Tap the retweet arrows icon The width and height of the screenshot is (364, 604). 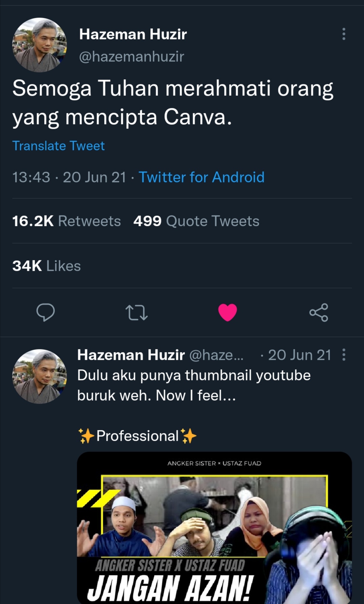pyautogui.click(x=136, y=312)
